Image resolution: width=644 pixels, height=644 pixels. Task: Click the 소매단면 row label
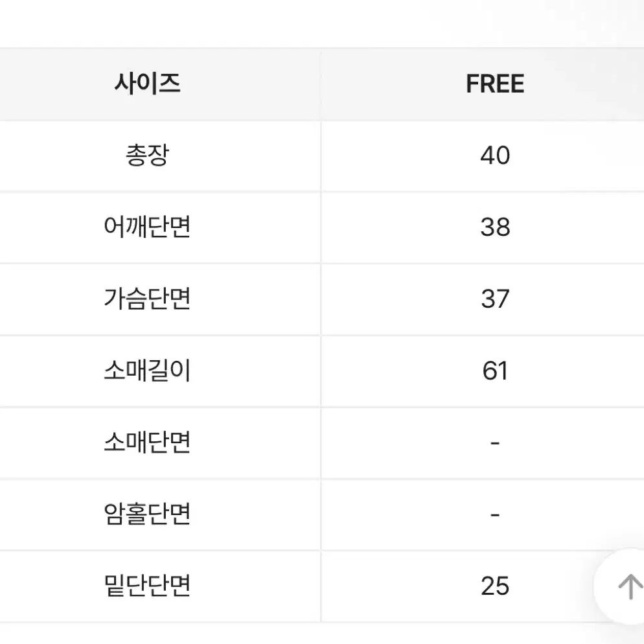point(147,443)
